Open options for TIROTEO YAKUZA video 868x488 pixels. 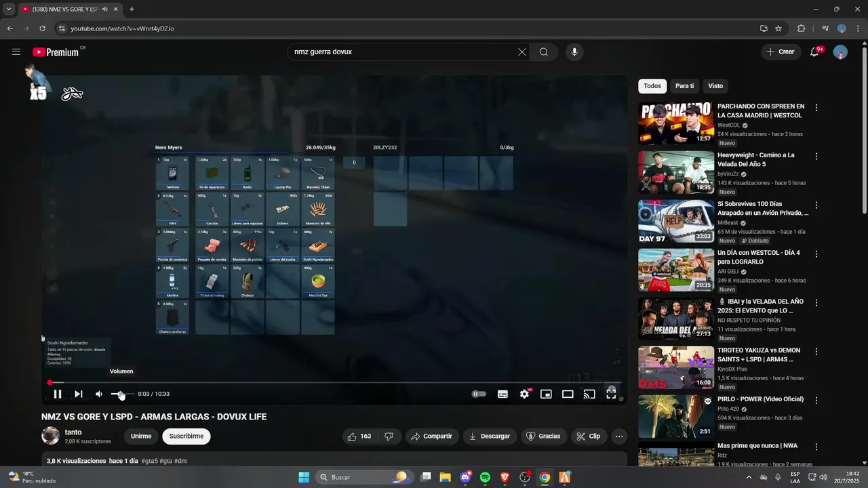(816, 352)
